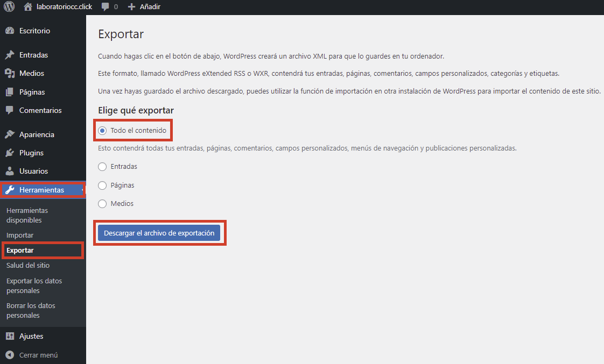Screen dimensions: 604x364
Task: Click the laboratoriocc.click site name link
Action: pos(64,7)
